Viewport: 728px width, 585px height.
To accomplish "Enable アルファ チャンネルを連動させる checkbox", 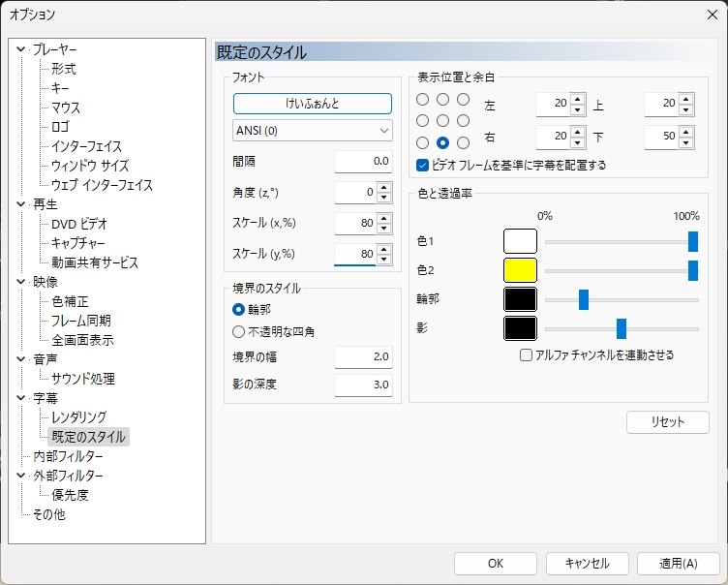I will point(526,355).
